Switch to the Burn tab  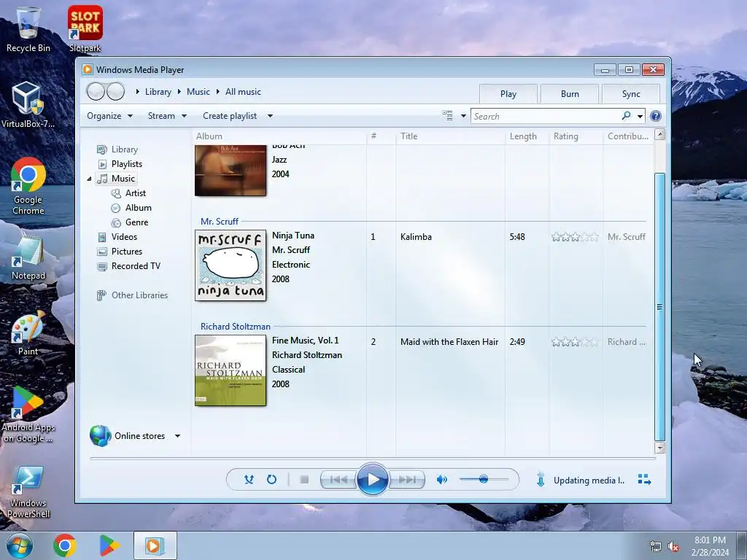click(570, 94)
